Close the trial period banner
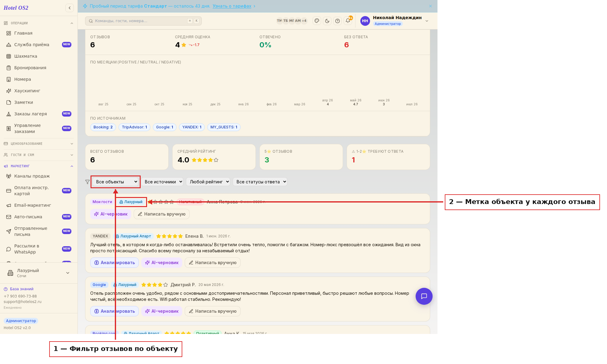Screen dimensions: 607x364 click(x=430, y=6)
